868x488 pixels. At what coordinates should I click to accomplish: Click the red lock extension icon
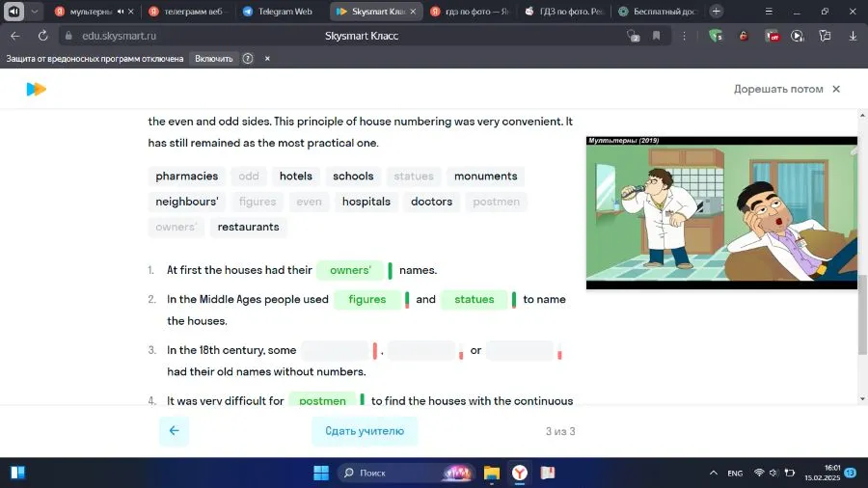[x=743, y=36]
